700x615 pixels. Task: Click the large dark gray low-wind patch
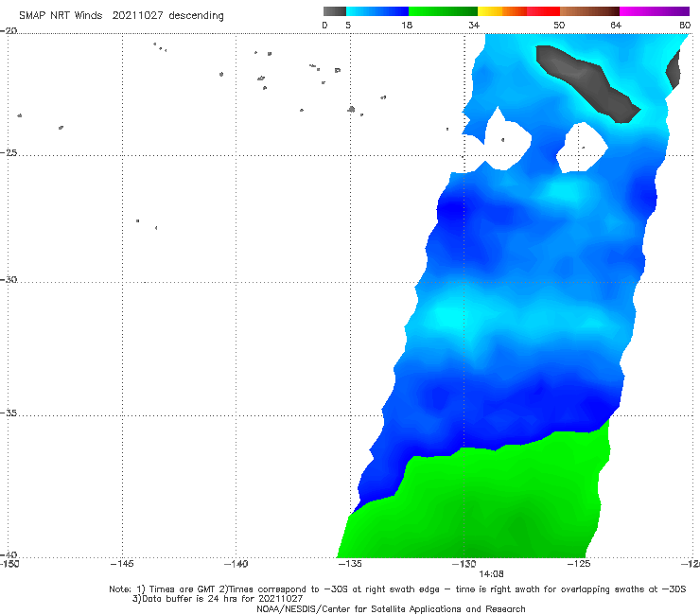tap(587, 82)
